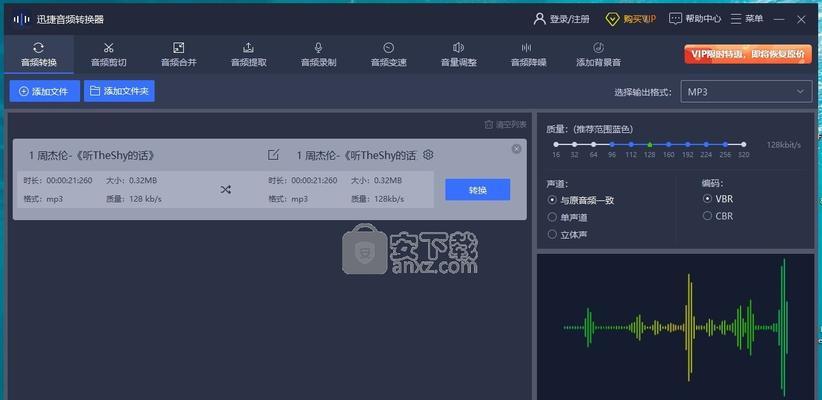Viewport: 822px width, 400px height.
Task: Click the blue 转换 button
Action: click(x=478, y=190)
